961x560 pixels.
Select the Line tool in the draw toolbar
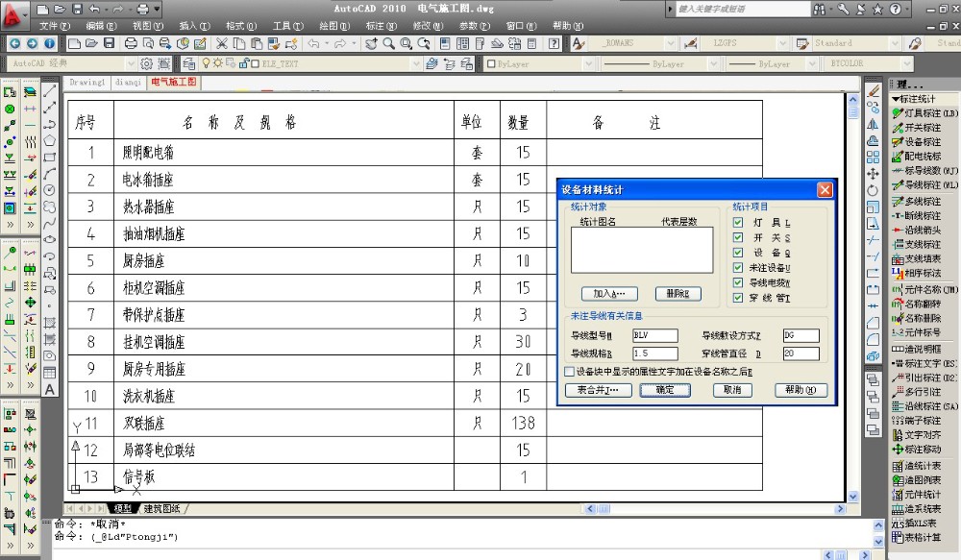(x=50, y=91)
